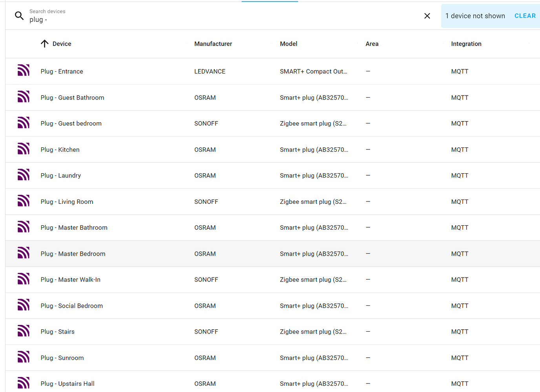
Task: Sort the list by Model column
Action: coord(288,44)
